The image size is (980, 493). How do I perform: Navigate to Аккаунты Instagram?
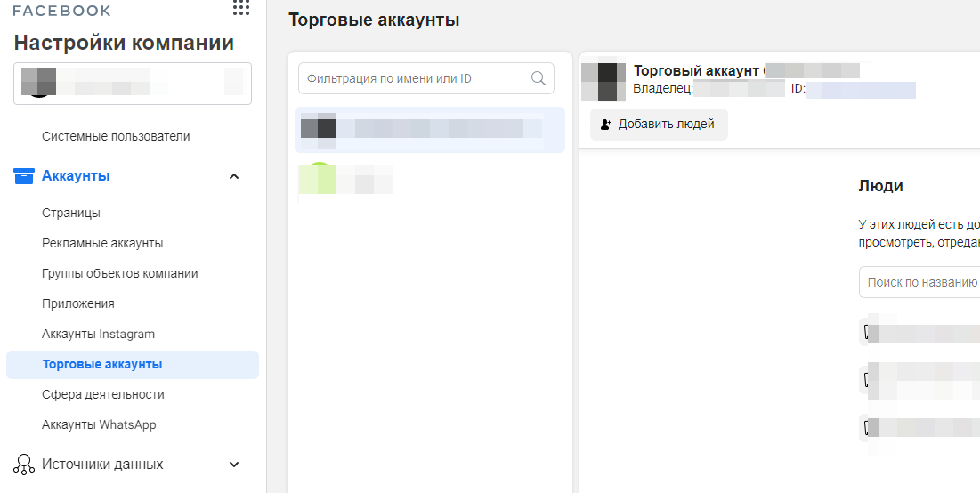click(x=98, y=334)
